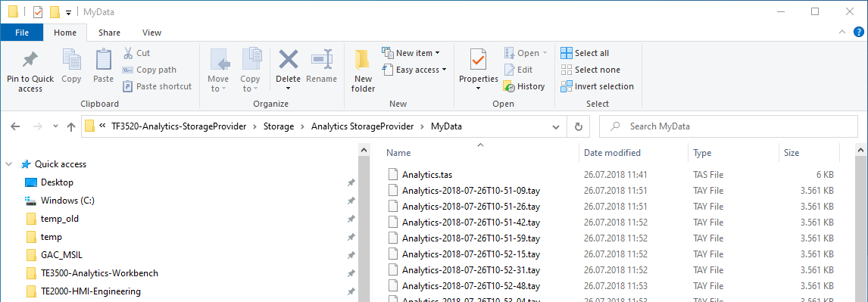The width and height of the screenshot is (868, 302).
Task: Click Select none
Action: pyautogui.click(x=591, y=70)
